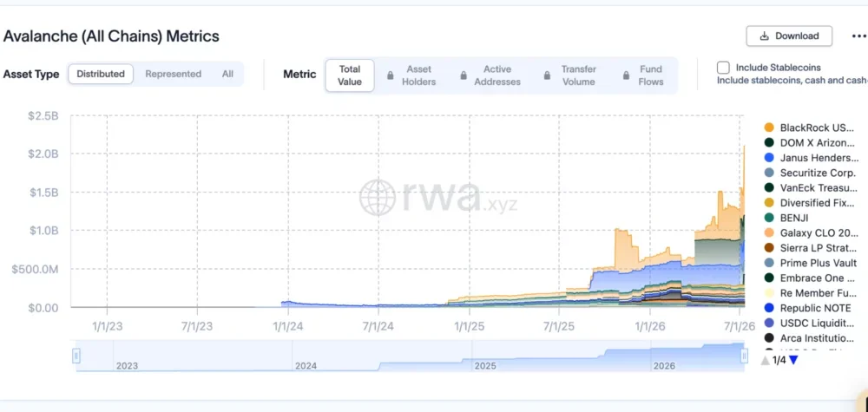Go to the next legend page arrow
Screen dimensions: 868x412
[793, 360]
